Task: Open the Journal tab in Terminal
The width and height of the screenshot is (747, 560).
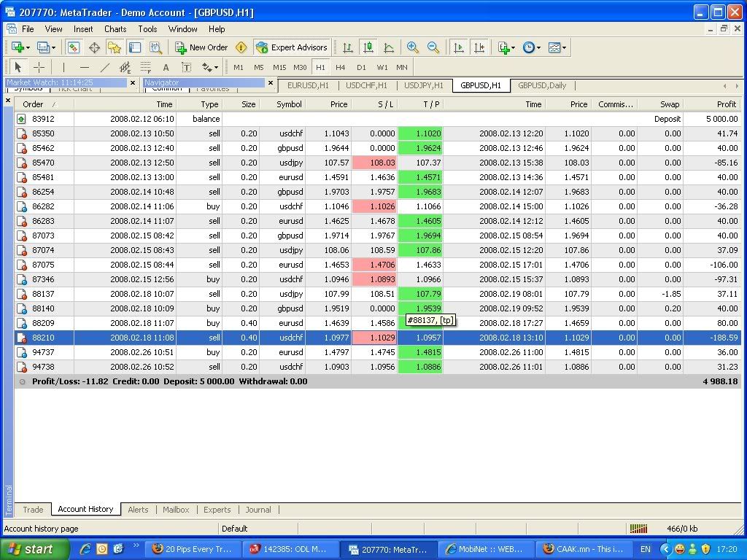Action: click(x=258, y=510)
